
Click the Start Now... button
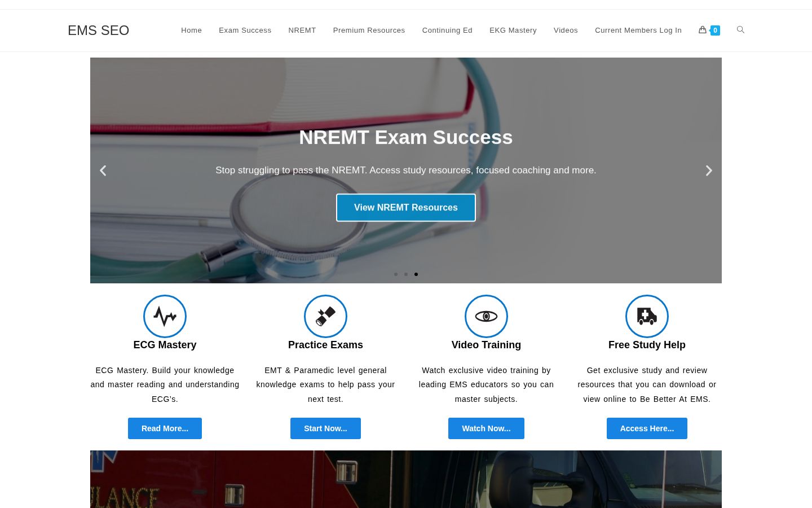[x=325, y=428]
